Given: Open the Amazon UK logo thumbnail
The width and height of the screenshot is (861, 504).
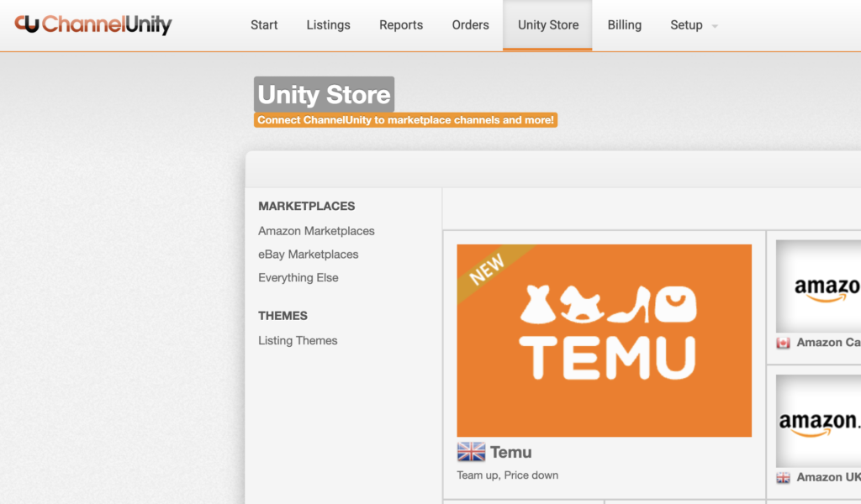Looking at the screenshot, I should pyautogui.click(x=819, y=421).
